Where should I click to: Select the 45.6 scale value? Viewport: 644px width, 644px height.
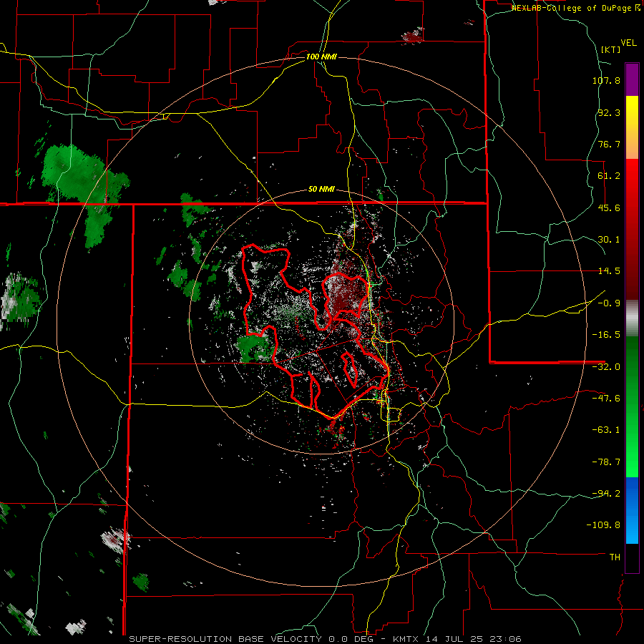click(x=609, y=208)
